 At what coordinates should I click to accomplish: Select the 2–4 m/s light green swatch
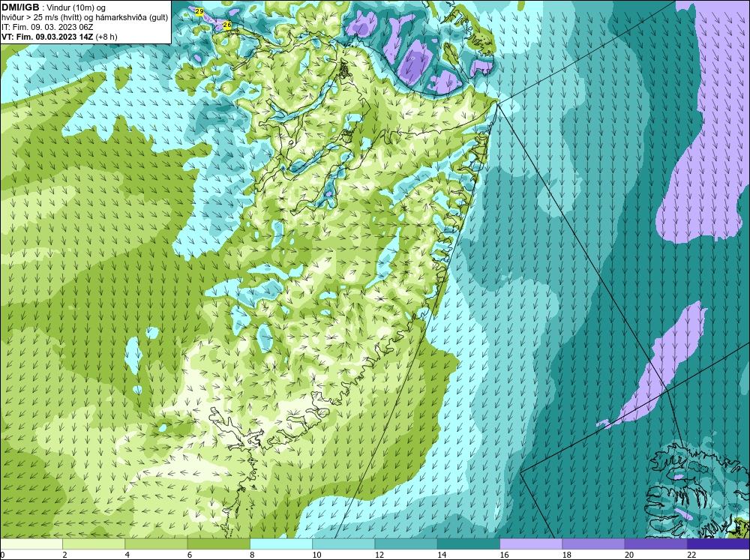(94, 544)
